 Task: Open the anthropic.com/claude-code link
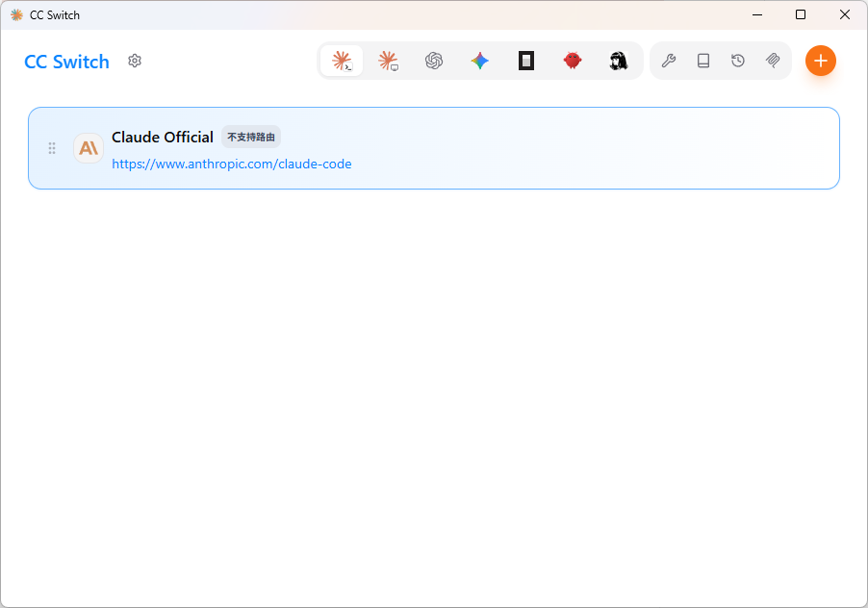click(231, 164)
